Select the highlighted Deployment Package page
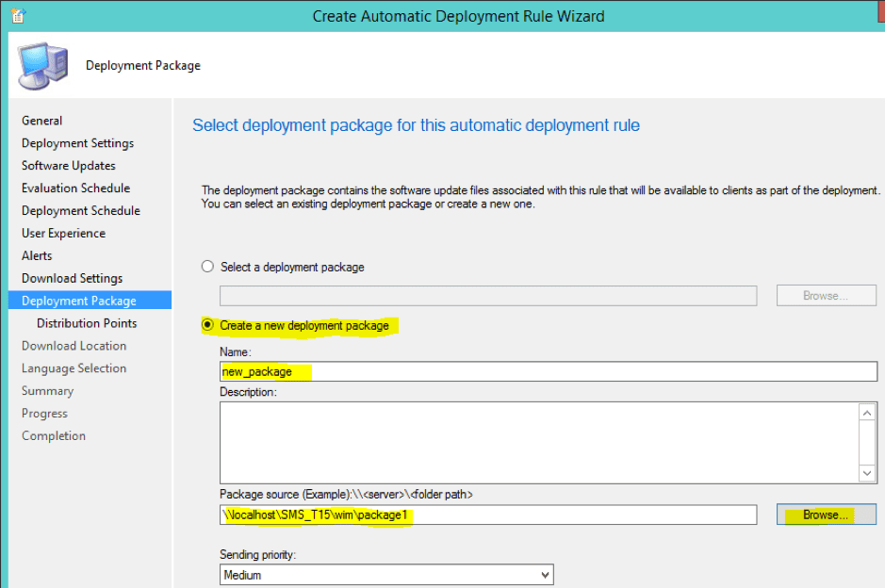 coord(90,301)
